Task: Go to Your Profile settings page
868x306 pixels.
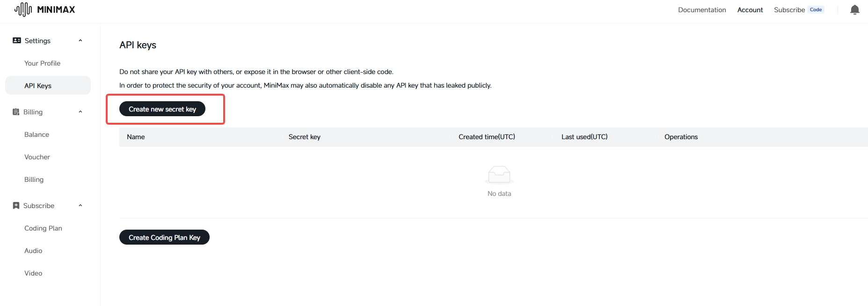Action: click(42, 63)
